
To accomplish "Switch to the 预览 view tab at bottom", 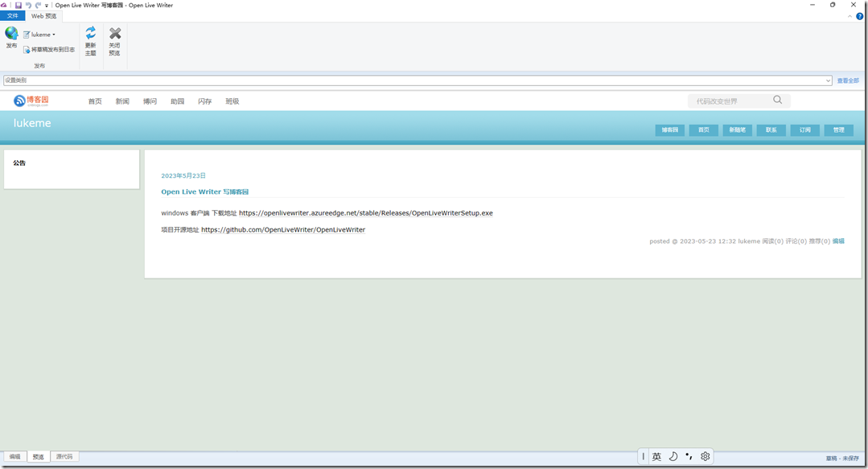I will pos(38,457).
